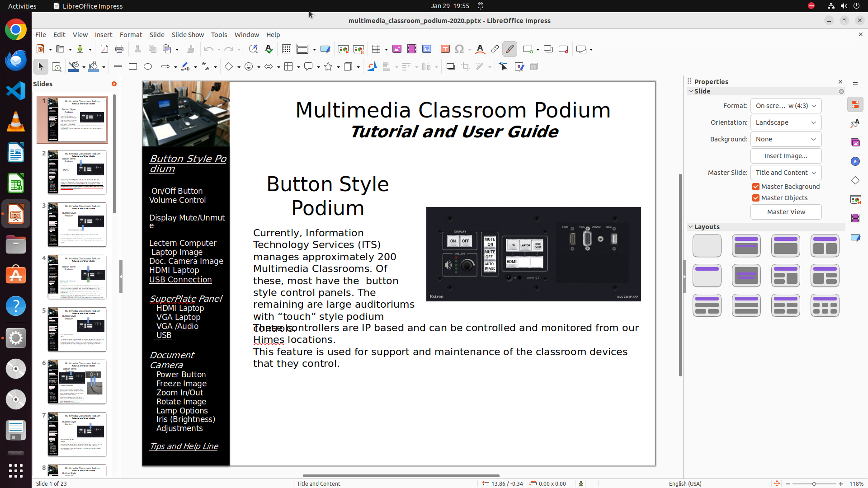Insert Fontwork Text icon
The height and width of the screenshot is (488, 868).
pyautogui.click(x=480, y=49)
